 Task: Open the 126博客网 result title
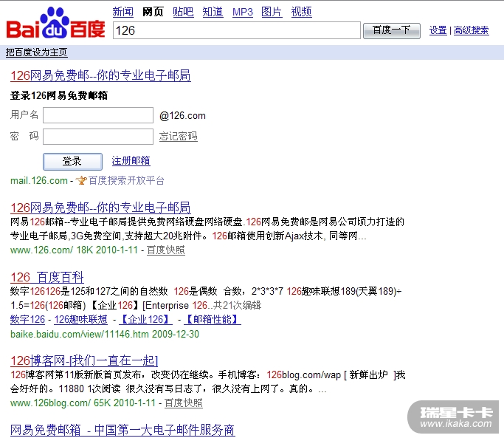[84, 360]
